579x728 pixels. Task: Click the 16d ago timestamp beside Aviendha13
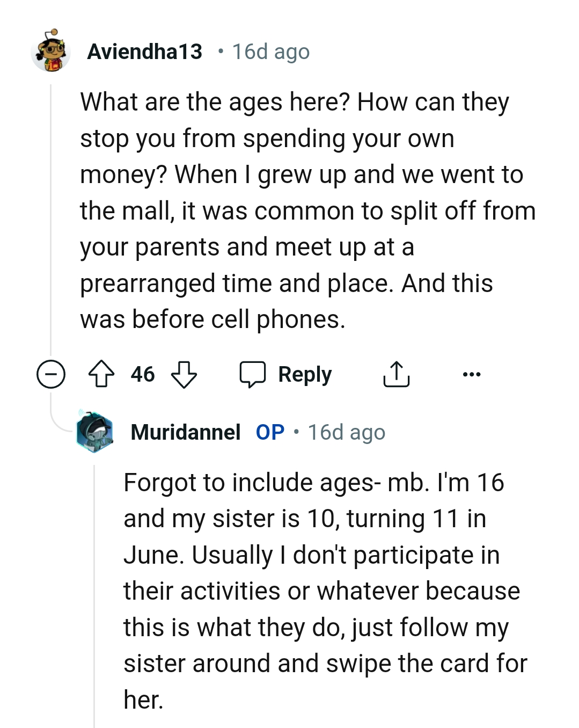pyautogui.click(x=270, y=52)
